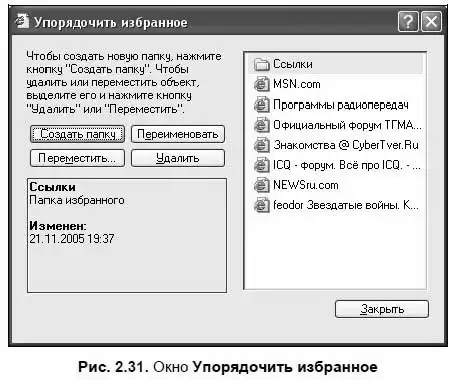Select the NEWSru.com favorite label

306,185
